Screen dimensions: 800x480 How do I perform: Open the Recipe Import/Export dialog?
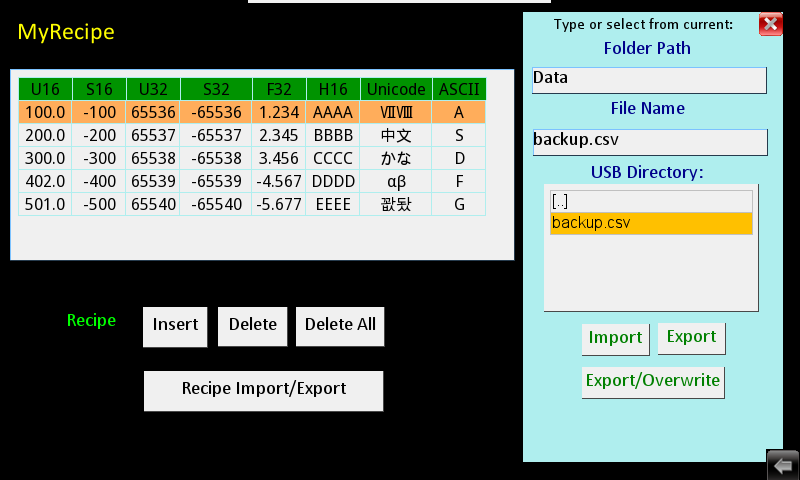263,391
